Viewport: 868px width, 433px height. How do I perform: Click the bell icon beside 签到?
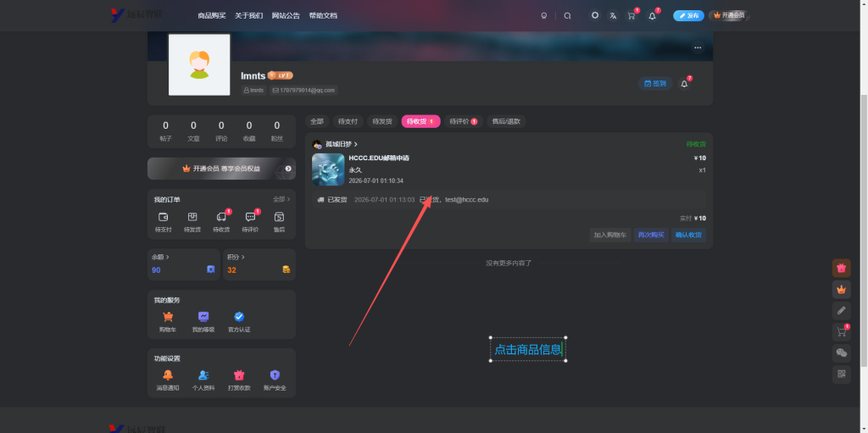click(684, 84)
